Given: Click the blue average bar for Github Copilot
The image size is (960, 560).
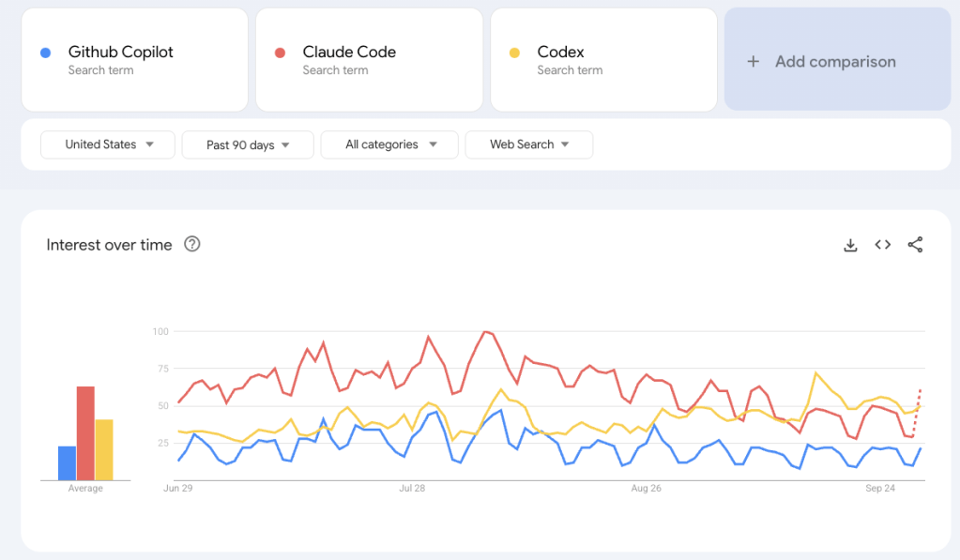Looking at the screenshot, I should (67, 462).
